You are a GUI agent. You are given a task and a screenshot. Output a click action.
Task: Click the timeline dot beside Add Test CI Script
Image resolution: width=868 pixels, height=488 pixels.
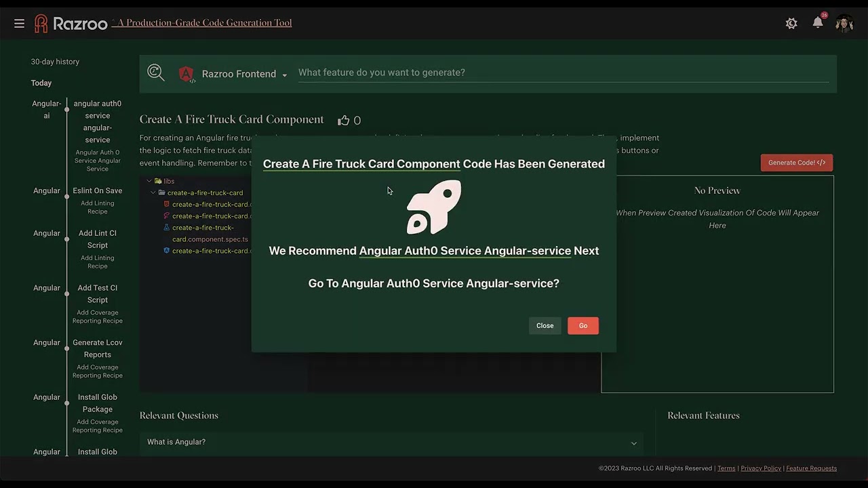tap(66, 293)
